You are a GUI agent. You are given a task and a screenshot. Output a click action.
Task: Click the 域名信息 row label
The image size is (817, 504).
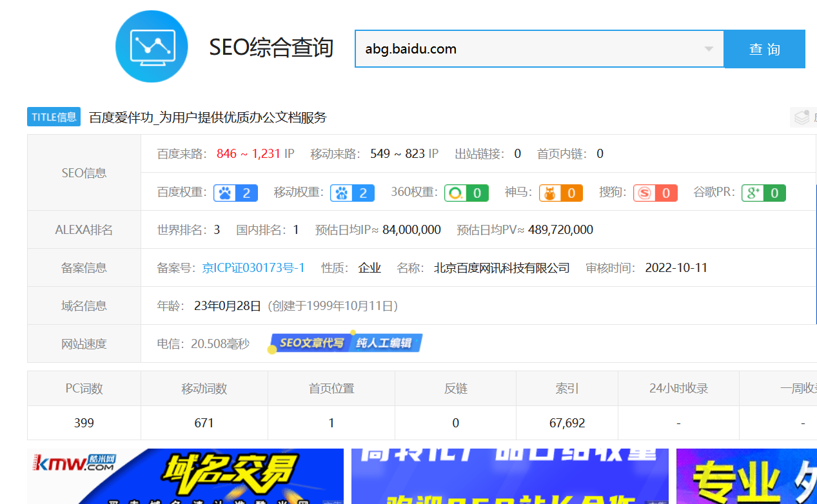point(84,305)
